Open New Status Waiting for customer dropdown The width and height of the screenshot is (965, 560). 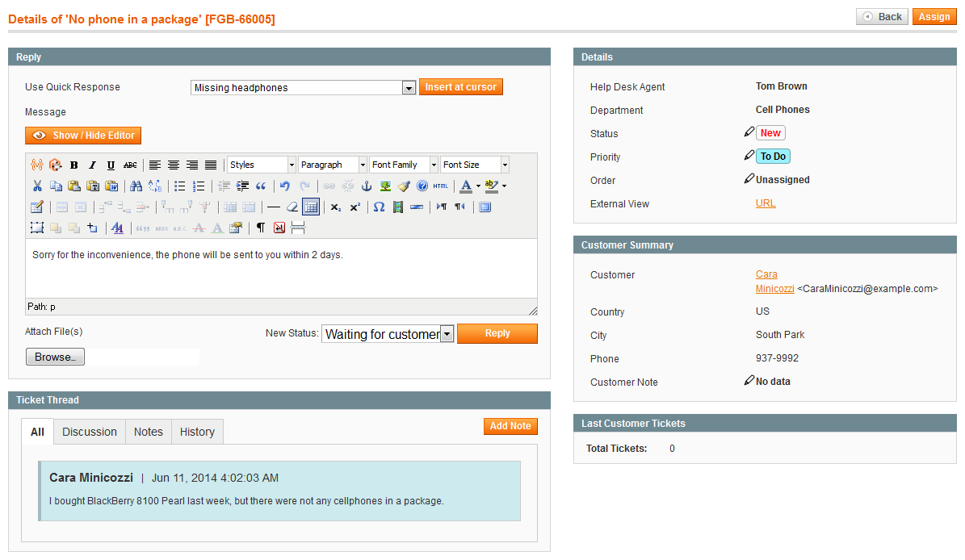tap(388, 334)
